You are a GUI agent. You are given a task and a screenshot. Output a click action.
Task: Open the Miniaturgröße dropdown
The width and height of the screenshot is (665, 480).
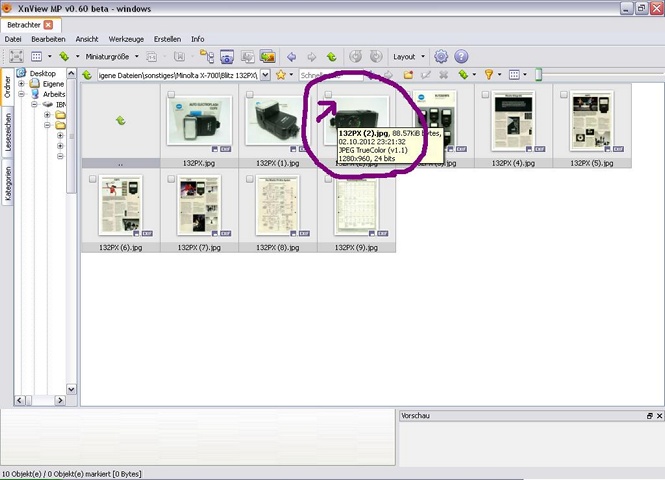(x=137, y=56)
